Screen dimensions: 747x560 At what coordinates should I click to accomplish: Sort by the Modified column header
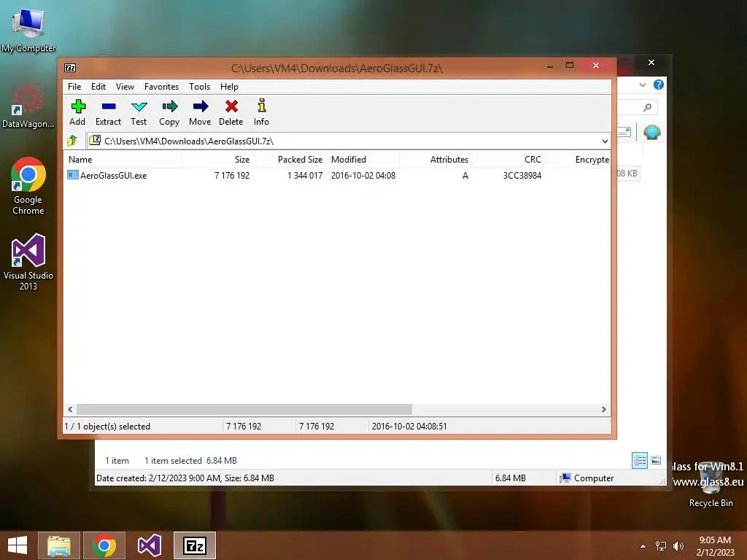(363, 160)
